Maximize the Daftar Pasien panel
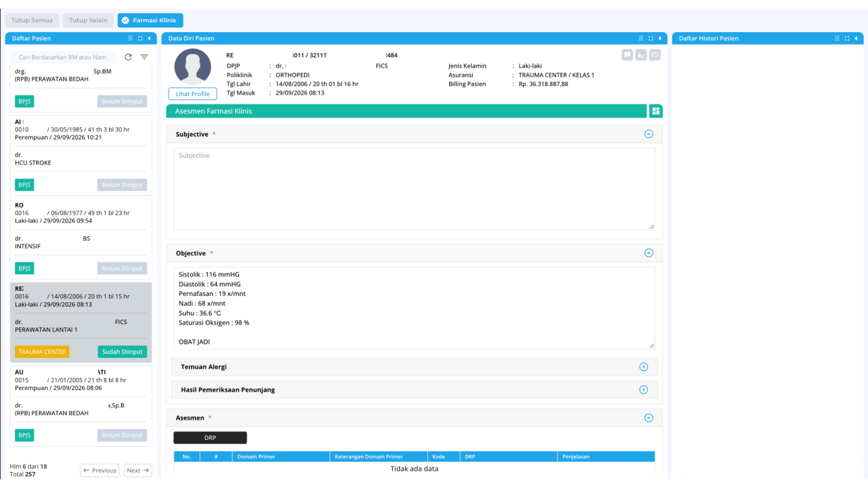 tap(140, 38)
